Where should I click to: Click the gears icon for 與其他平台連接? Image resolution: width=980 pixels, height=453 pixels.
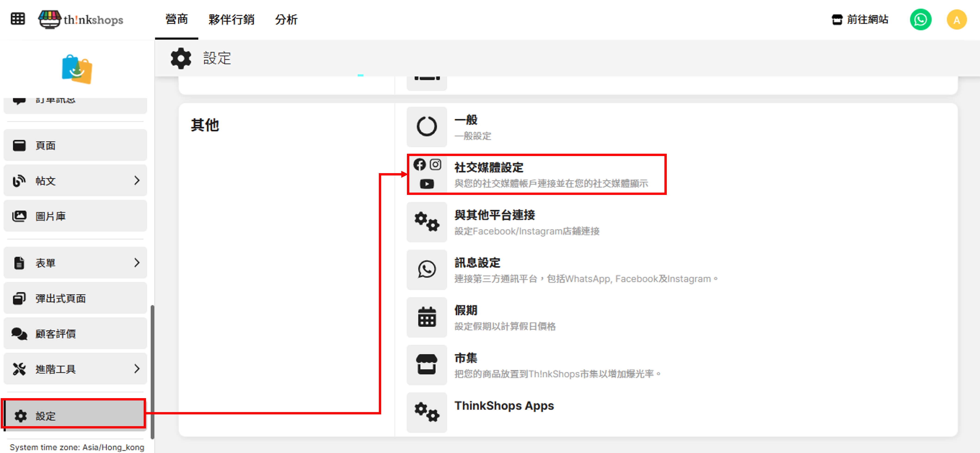click(x=426, y=222)
